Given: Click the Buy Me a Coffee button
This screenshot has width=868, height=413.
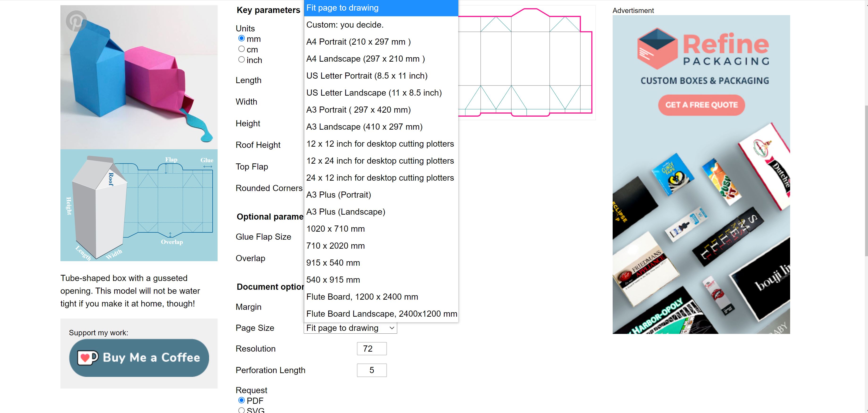Looking at the screenshot, I should tap(139, 358).
